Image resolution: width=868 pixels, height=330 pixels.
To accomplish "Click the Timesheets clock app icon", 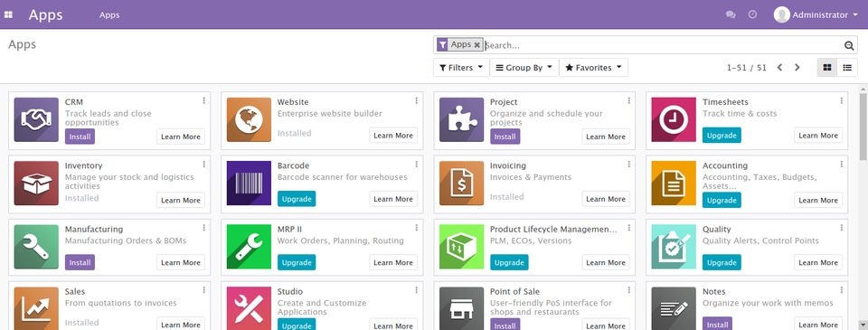I will point(674,119).
